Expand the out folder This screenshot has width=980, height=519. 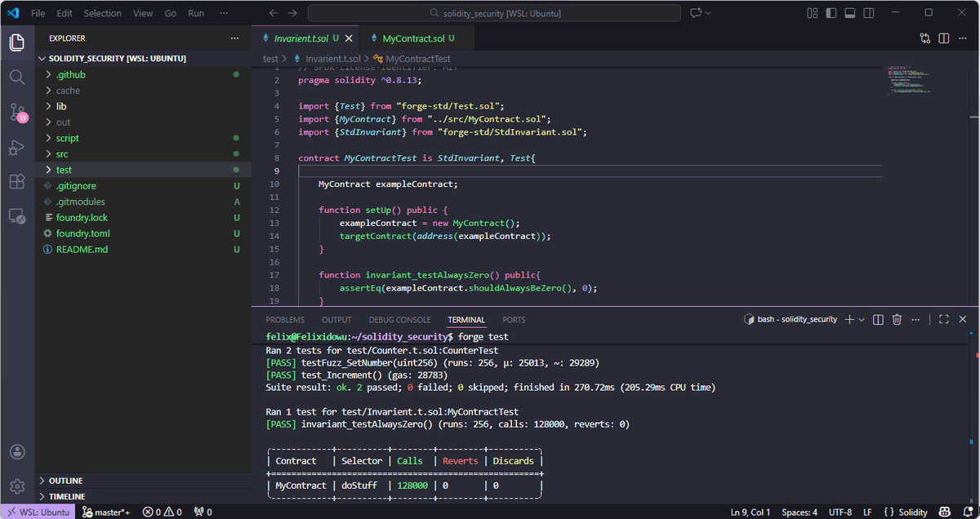(143, 122)
